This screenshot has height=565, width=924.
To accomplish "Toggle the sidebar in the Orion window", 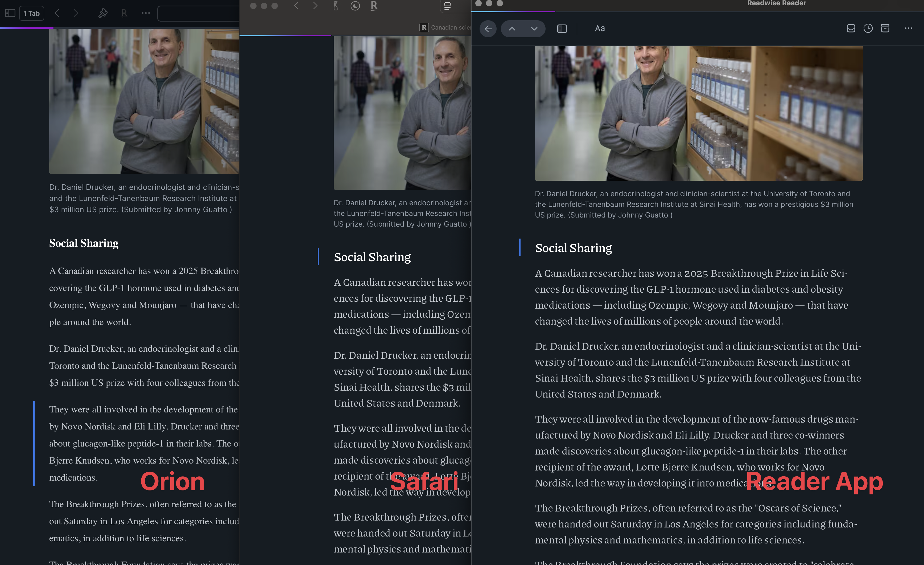I will point(10,13).
